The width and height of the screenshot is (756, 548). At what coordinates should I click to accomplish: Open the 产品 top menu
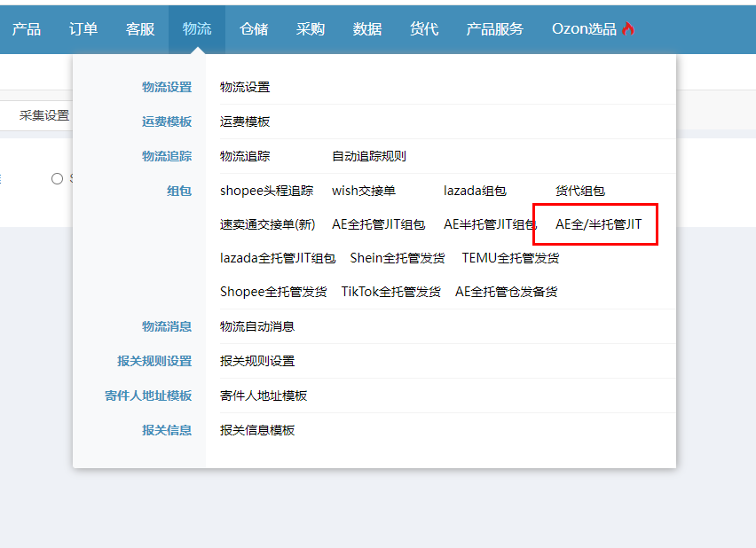[x=27, y=29]
